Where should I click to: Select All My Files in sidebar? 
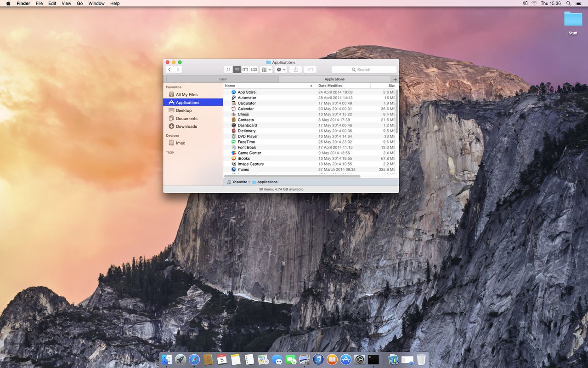pyautogui.click(x=193, y=94)
